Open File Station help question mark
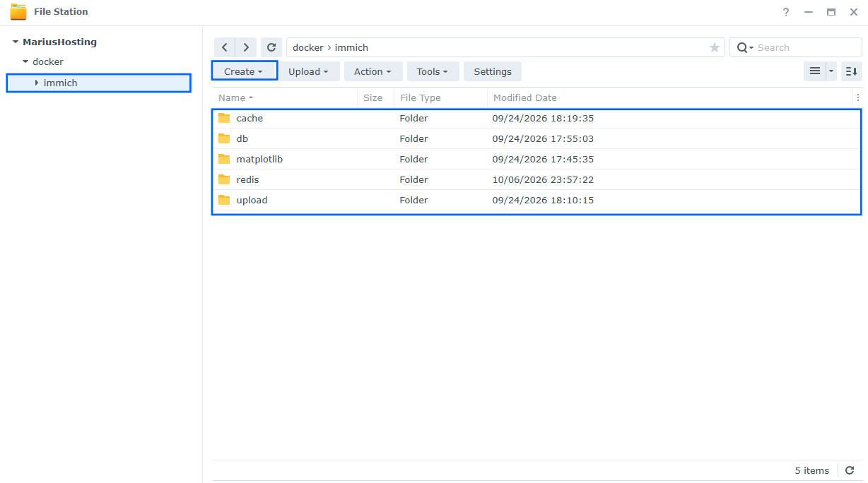868x483 pixels. pos(786,12)
